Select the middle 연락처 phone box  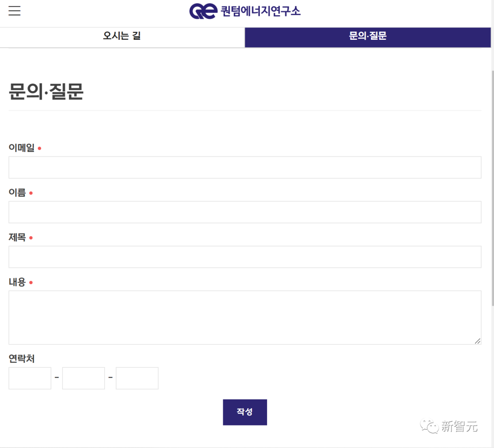tap(84, 378)
